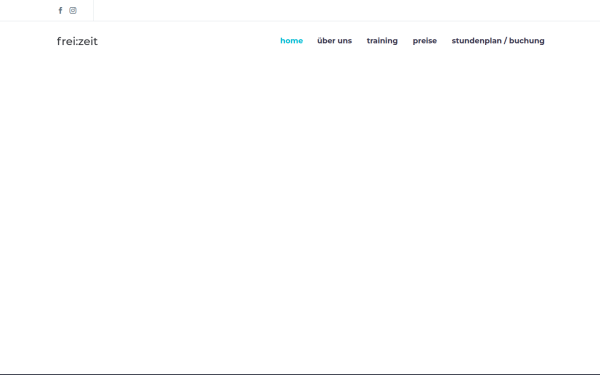Screen dimensions: 600x375
Task: Open the Facebook social icon
Action: 60,10
